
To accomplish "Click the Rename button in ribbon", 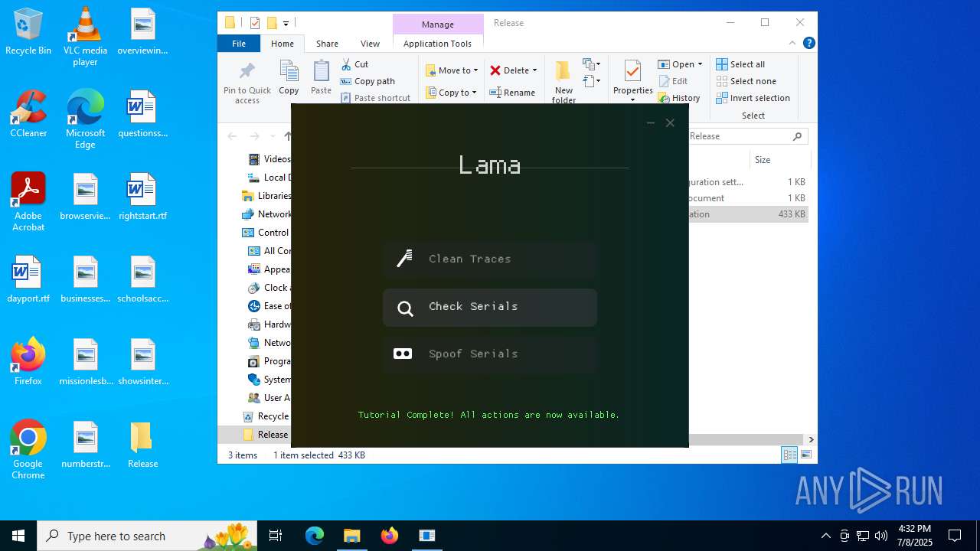I will point(513,93).
